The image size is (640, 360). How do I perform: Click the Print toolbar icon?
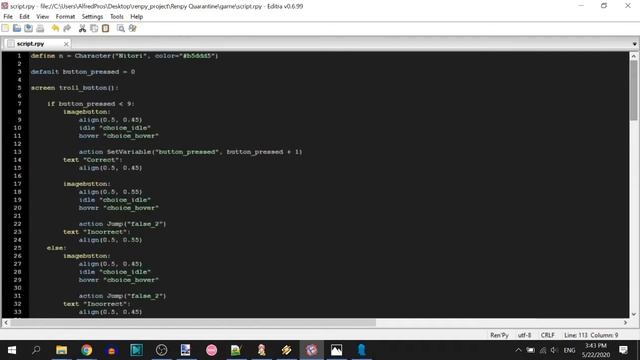point(40,28)
